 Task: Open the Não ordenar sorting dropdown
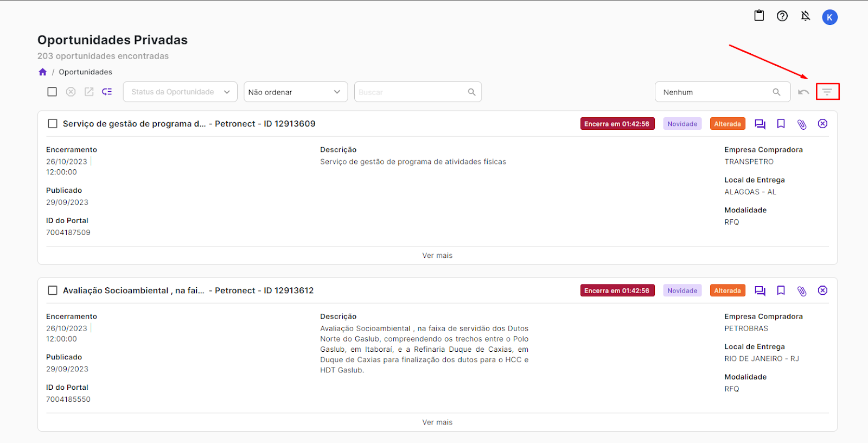pyautogui.click(x=295, y=92)
